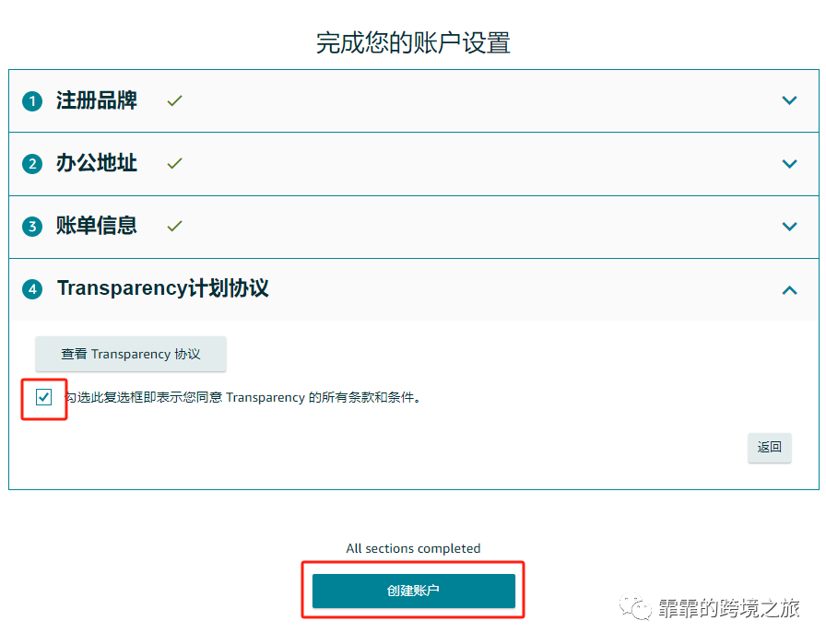Click the green checkmark beside 注册品牌
826x644 pixels.
coord(174,100)
